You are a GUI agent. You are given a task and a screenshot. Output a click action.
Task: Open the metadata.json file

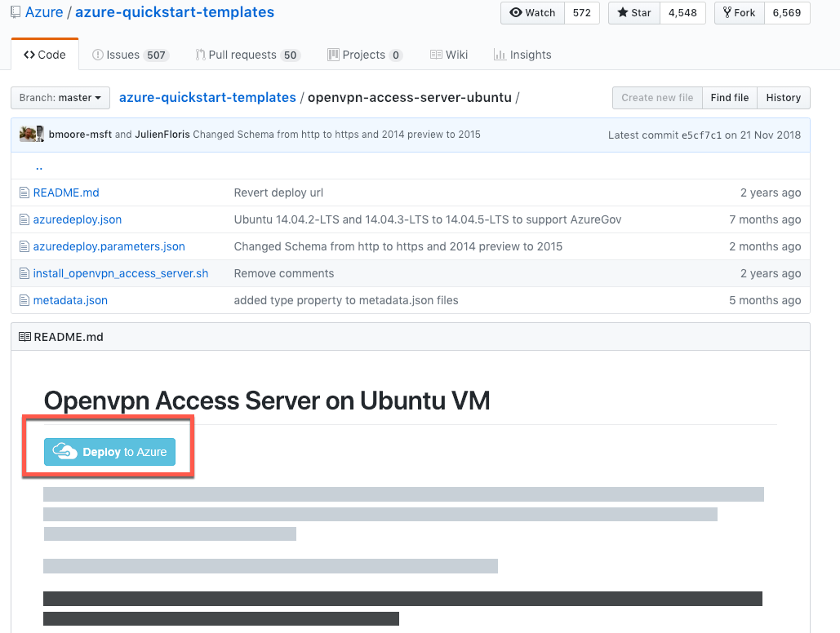(x=70, y=300)
